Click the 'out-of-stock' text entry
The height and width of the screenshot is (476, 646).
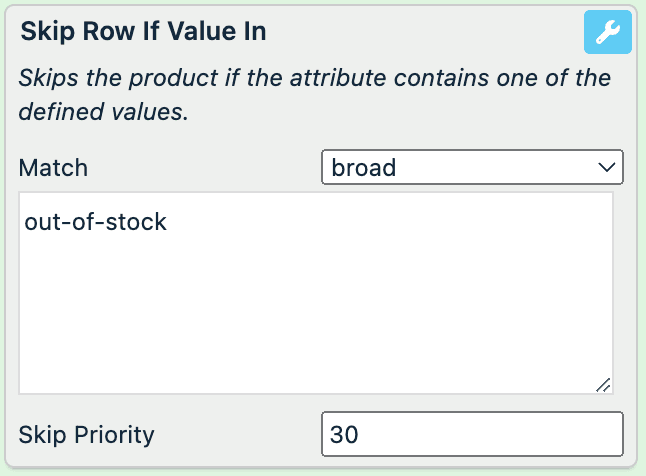pyautogui.click(x=95, y=222)
